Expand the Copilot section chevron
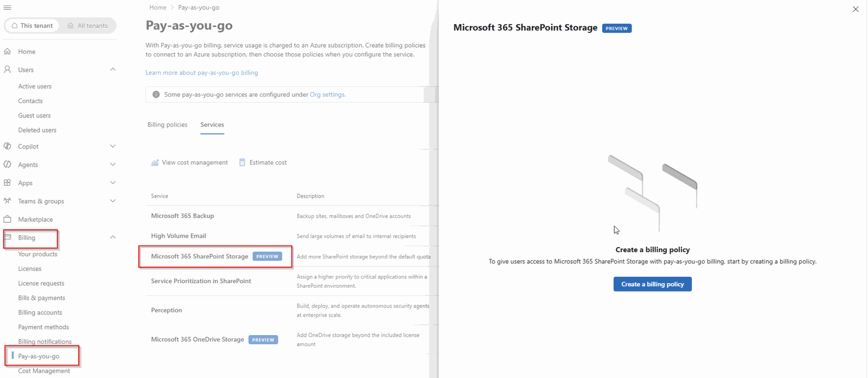 tap(113, 146)
